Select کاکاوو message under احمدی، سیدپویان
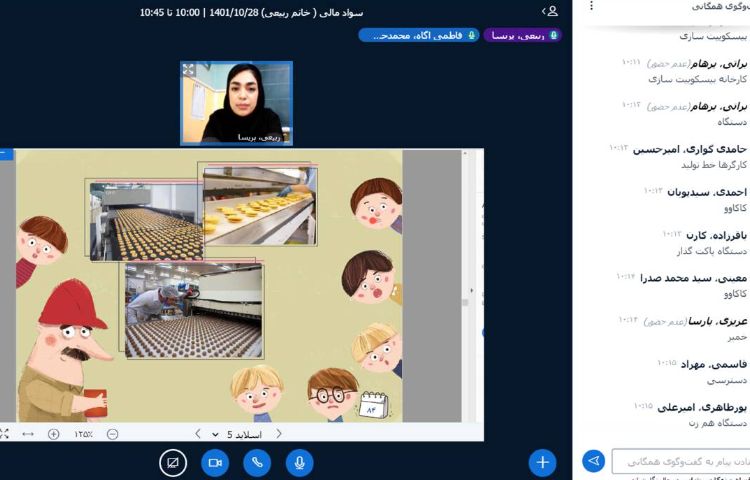The width and height of the screenshot is (750, 480). coord(735,208)
